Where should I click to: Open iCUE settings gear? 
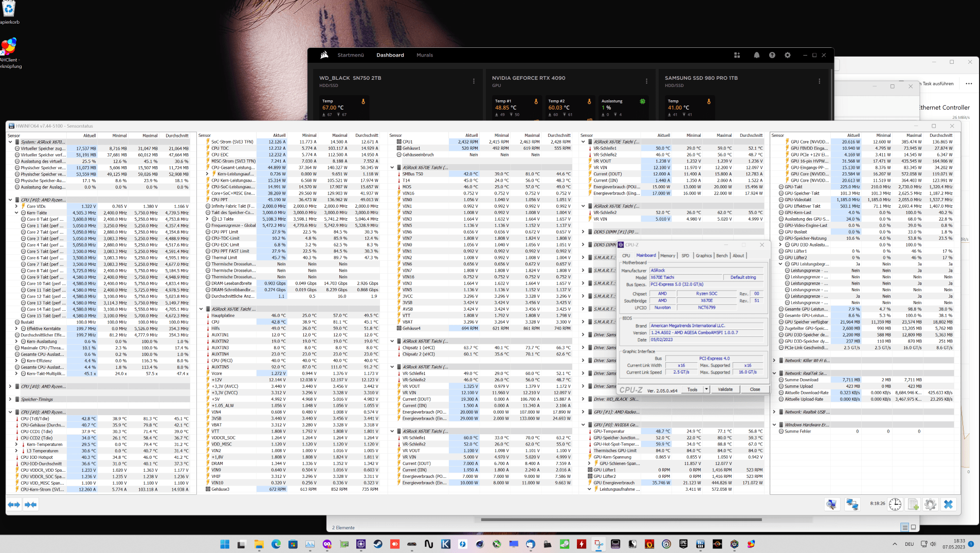(787, 55)
